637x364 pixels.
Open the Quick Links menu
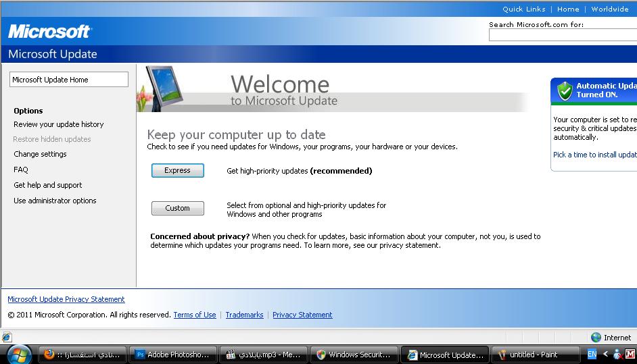click(x=523, y=9)
